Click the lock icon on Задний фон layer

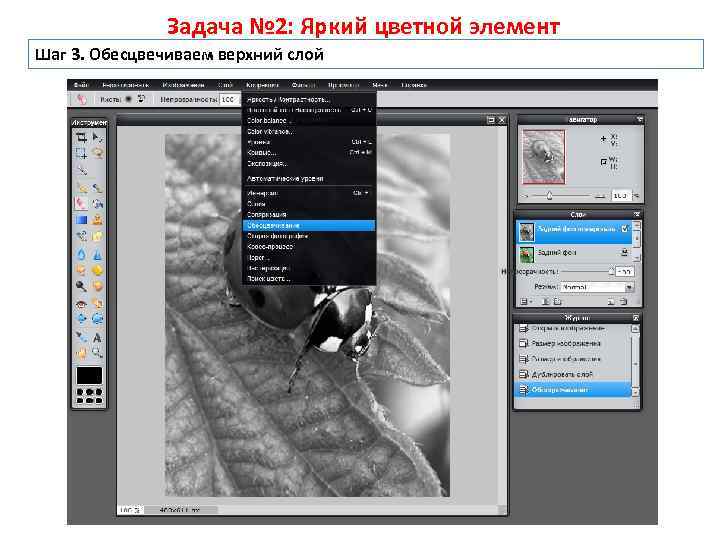(x=624, y=252)
